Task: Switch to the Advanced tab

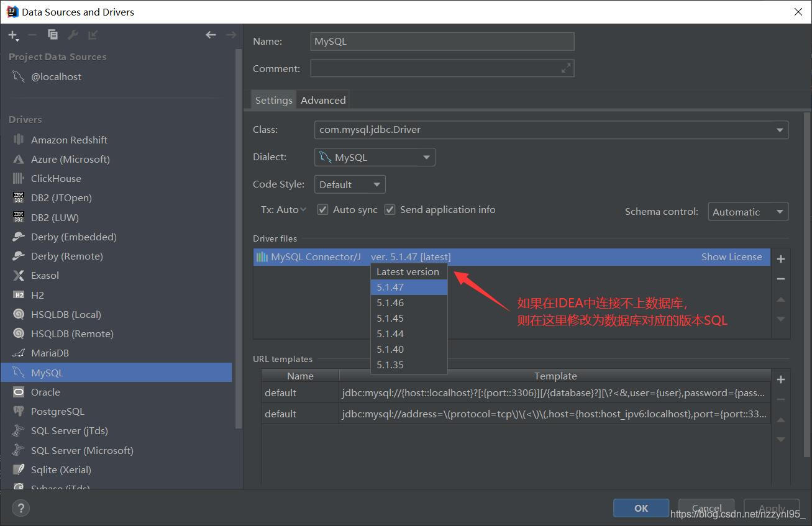Action: coord(323,100)
